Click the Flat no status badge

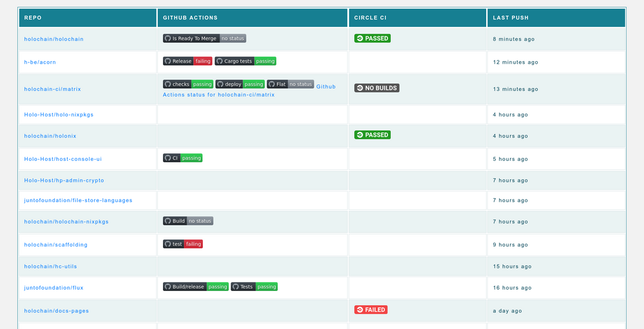tap(290, 84)
